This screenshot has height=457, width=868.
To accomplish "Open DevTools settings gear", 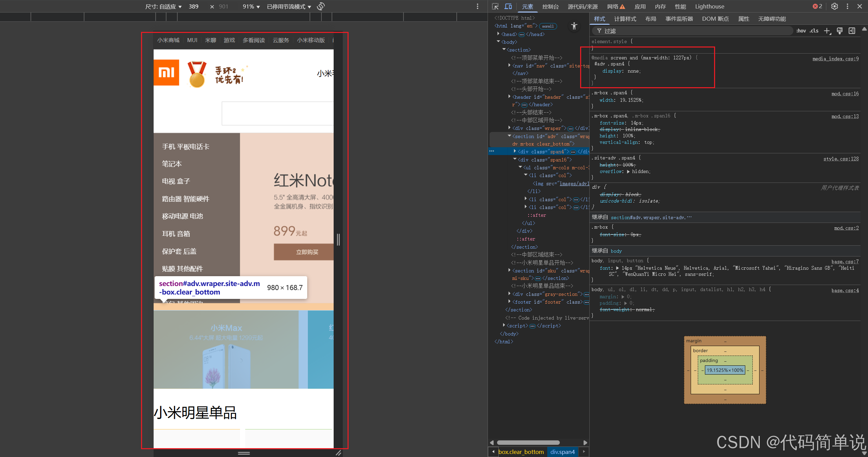I will click(835, 6).
